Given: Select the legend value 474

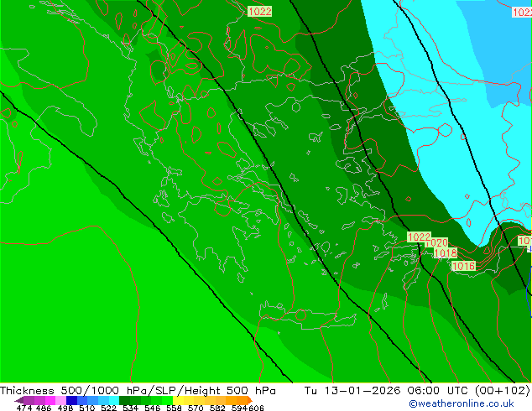Looking at the screenshot, I should click(x=24, y=408).
